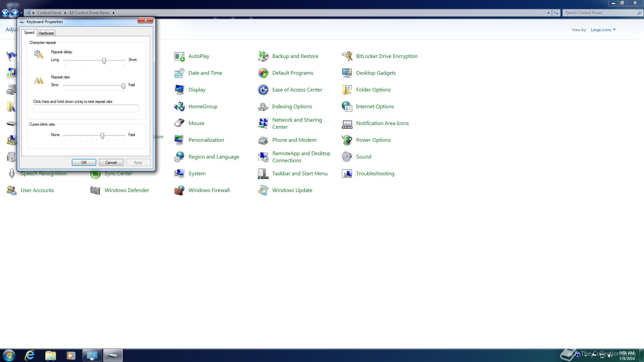Click Cancel in Keyboard Properties
The height and width of the screenshot is (362, 644).
click(x=111, y=163)
